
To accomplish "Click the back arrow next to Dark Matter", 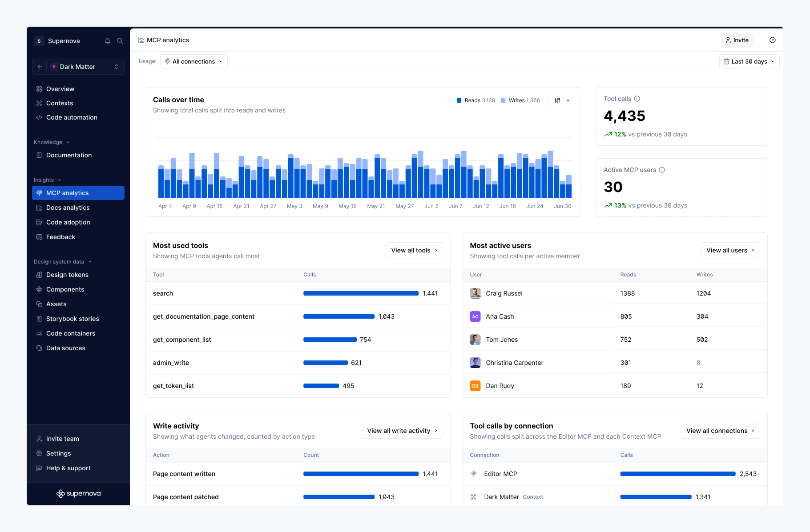I will [x=40, y=67].
